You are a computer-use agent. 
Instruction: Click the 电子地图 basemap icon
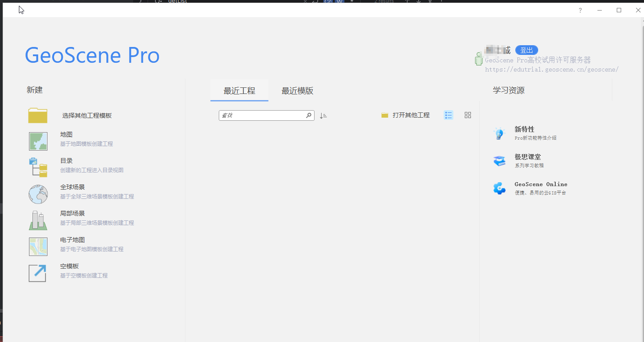pyautogui.click(x=38, y=247)
